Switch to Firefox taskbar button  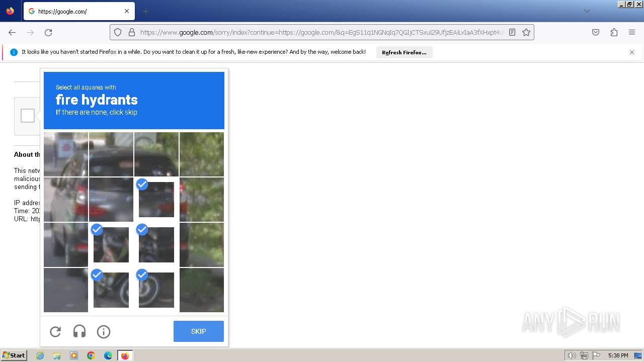(x=125, y=355)
